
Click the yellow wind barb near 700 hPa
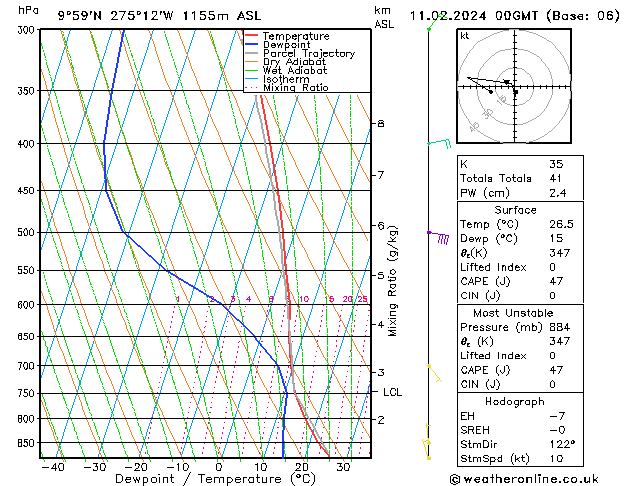[434, 372]
